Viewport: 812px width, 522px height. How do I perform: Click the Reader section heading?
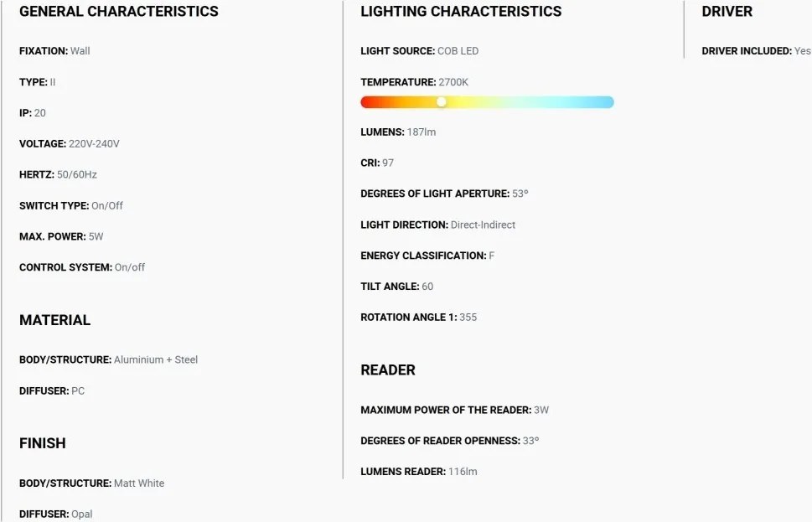pyautogui.click(x=388, y=370)
